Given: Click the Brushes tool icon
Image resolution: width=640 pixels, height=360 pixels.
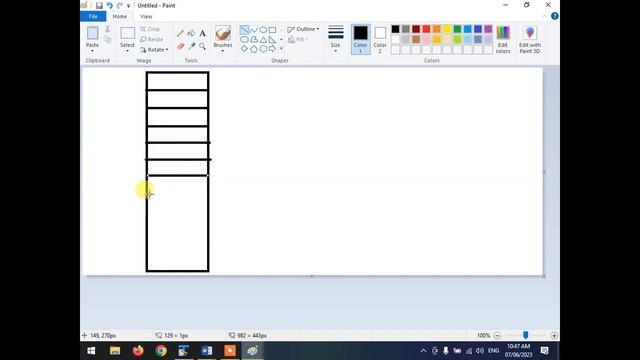Looking at the screenshot, I should coord(223,33).
